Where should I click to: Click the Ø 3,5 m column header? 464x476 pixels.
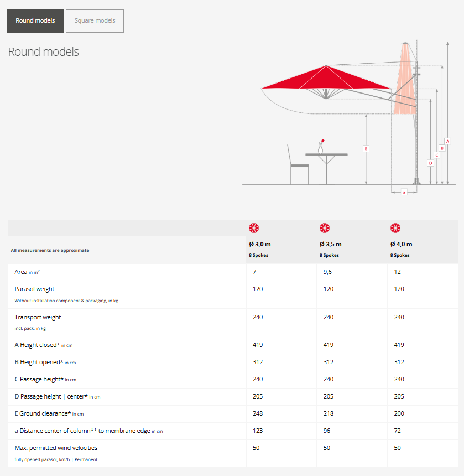point(330,244)
